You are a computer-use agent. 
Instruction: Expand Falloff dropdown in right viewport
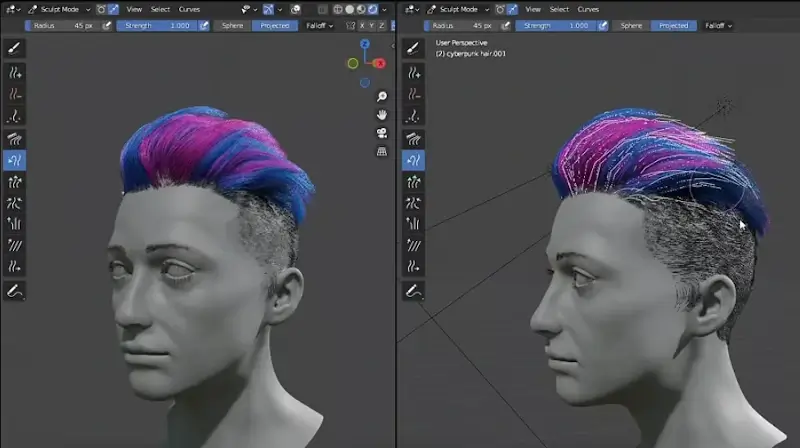tap(717, 26)
